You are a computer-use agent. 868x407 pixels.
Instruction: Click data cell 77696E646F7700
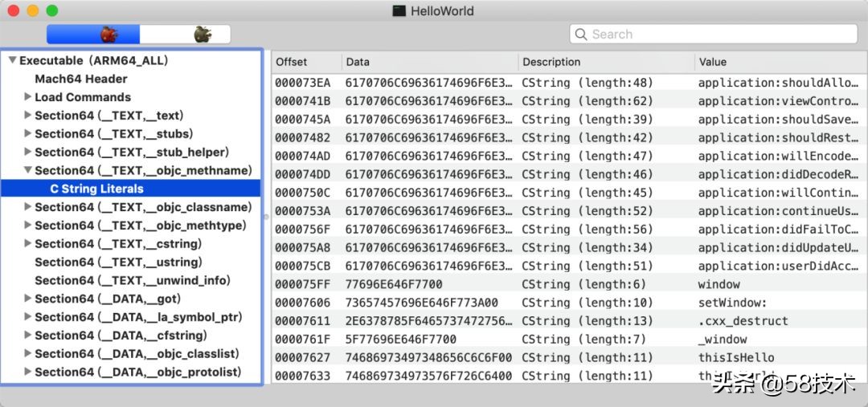click(394, 284)
